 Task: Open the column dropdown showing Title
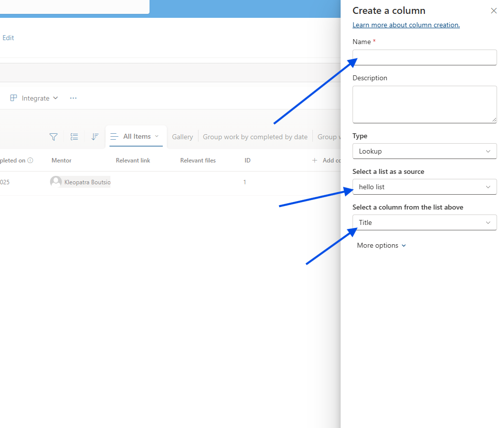pyautogui.click(x=424, y=222)
